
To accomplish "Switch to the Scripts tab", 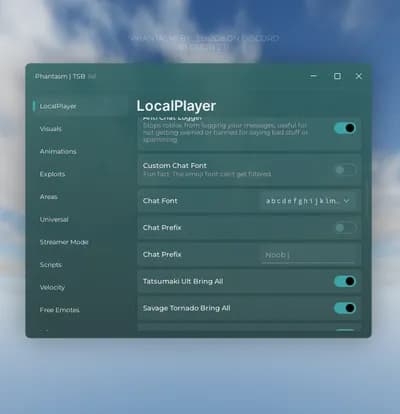I will point(51,265).
